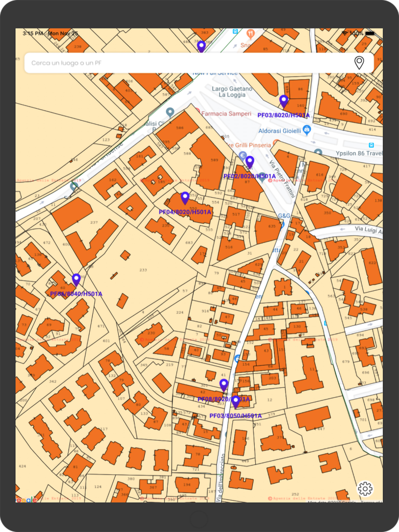
Task: Tap the restaurant marker at the top
Action: [251, 34]
